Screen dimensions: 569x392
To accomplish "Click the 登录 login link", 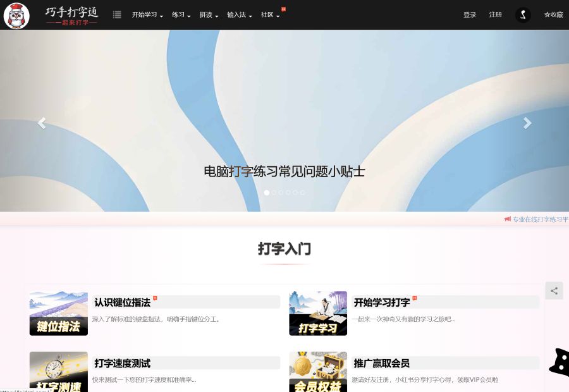I will 470,15.
